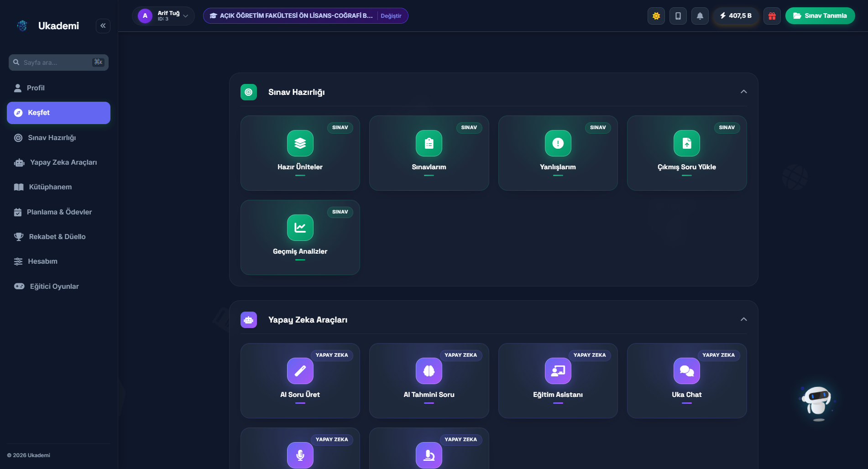Open the Çıkmış Soru Yükle upload icon
Image resolution: width=868 pixels, height=469 pixels.
tap(687, 143)
